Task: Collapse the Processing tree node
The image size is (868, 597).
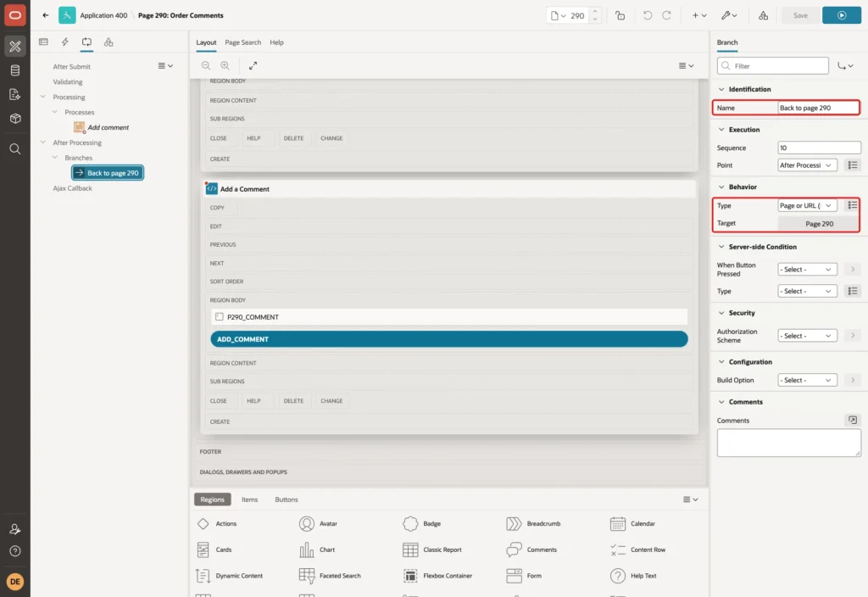Action: tap(42, 97)
